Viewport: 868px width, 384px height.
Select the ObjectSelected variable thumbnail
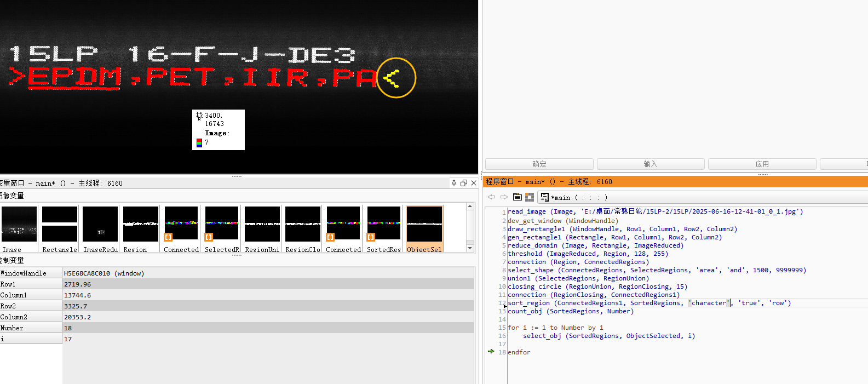click(424, 229)
